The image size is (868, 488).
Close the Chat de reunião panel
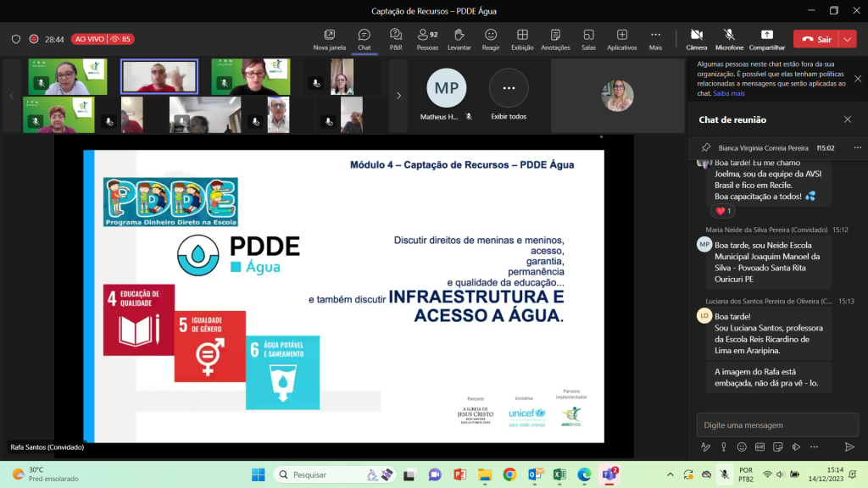tap(848, 119)
